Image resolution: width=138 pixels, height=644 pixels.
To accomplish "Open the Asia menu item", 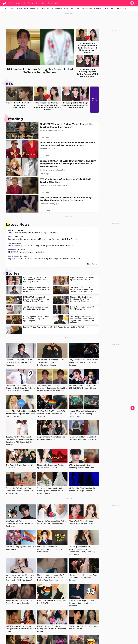I will [50, 3].
